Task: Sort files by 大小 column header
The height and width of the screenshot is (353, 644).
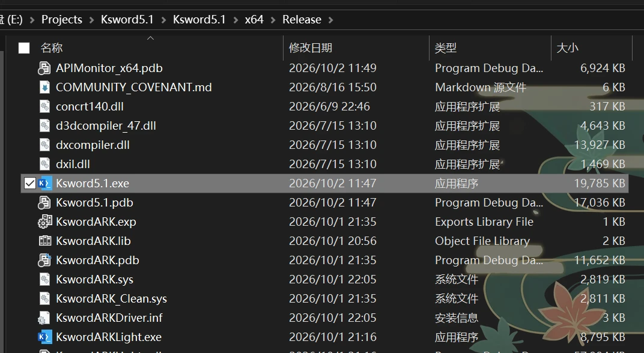Action: (568, 48)
